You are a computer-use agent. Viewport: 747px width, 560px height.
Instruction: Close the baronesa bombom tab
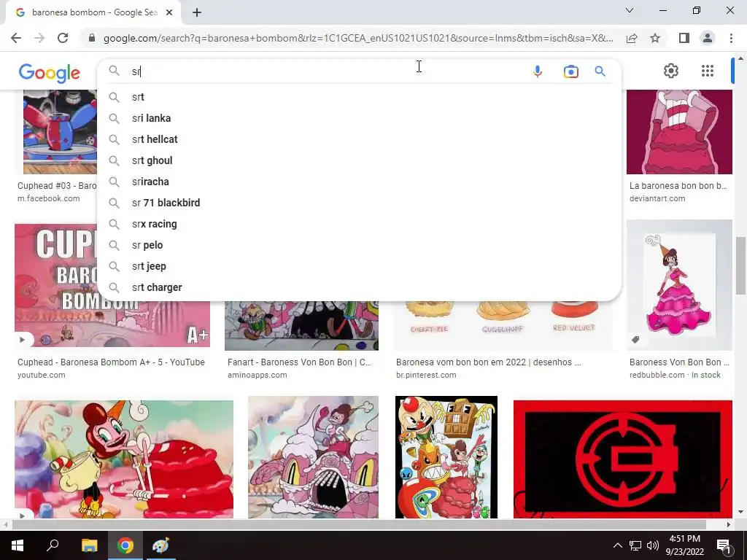tap(169, 12)
